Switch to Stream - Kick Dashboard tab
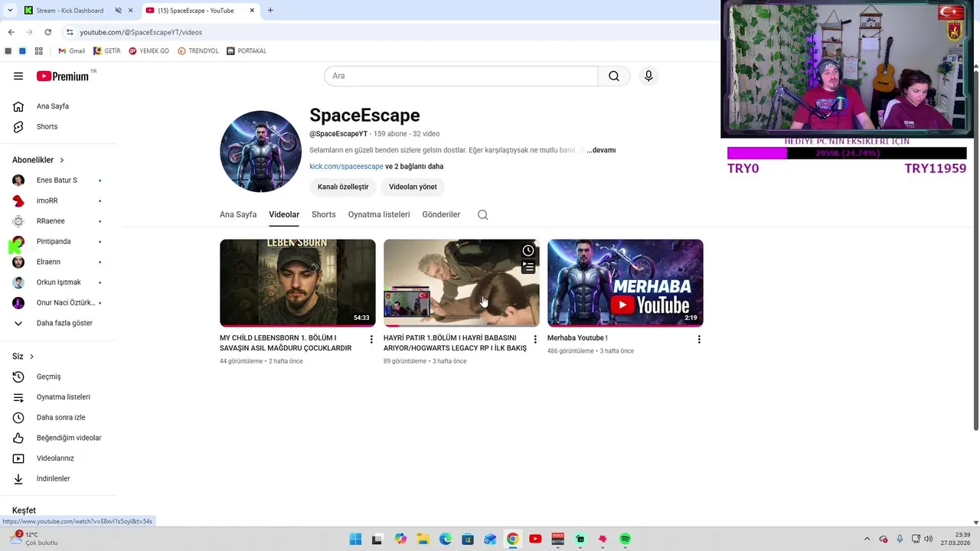The width and height of the screenshot is (980, 551). coord(69,11)
